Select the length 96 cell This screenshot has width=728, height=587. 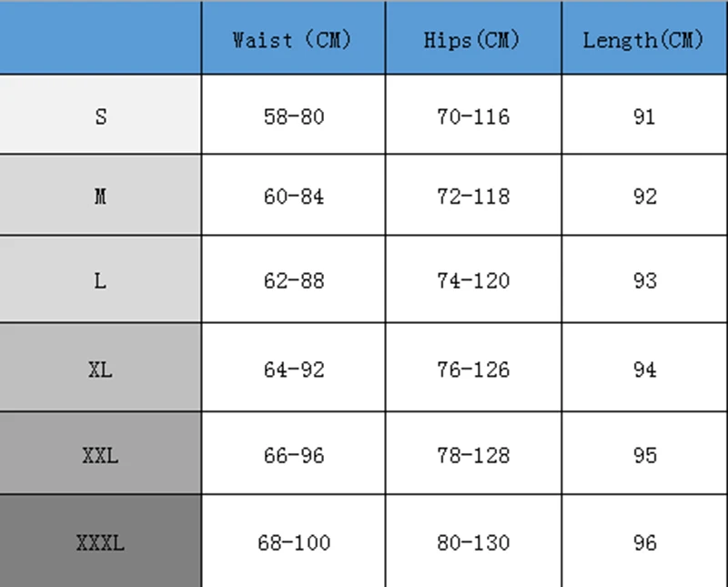(x=644, y=541)
